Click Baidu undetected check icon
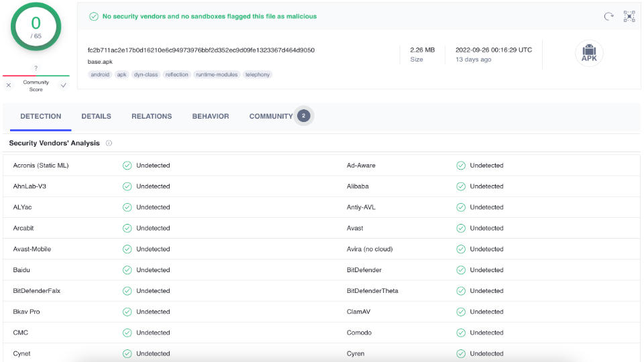 tap(127, 270)
